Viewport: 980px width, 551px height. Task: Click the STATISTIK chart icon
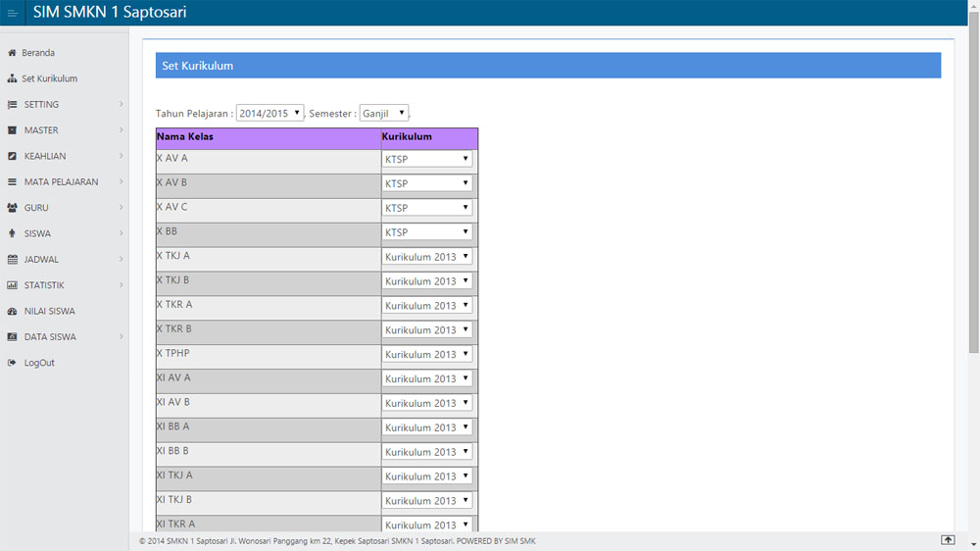pyautogui.click(x=12, y=285)
